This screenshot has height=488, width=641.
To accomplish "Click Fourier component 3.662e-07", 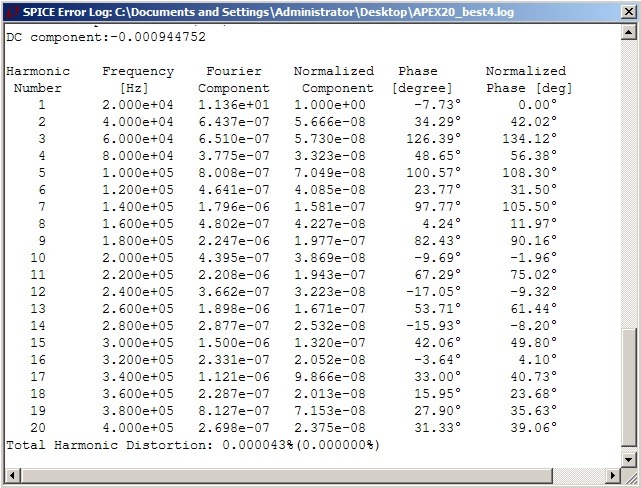I will [234, 292].
